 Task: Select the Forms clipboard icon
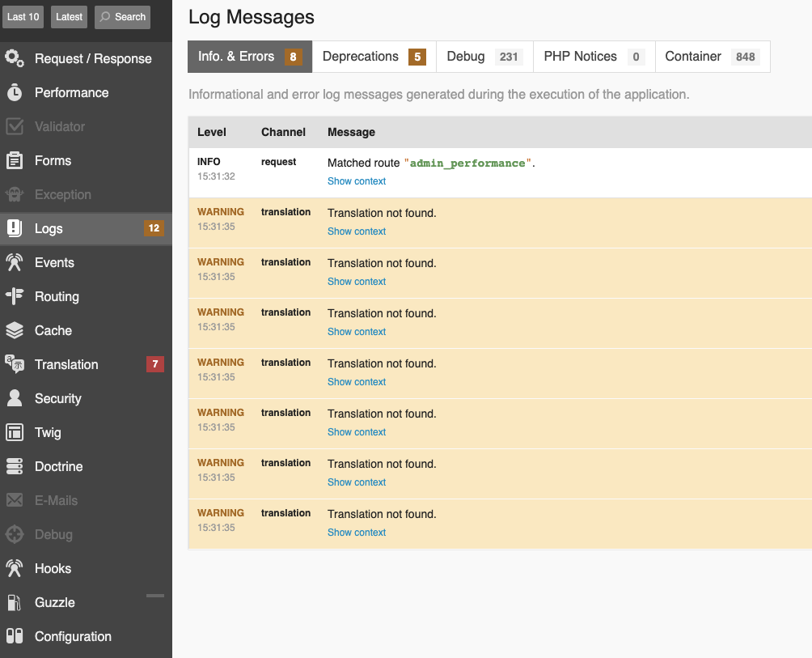tap(15, 160)
